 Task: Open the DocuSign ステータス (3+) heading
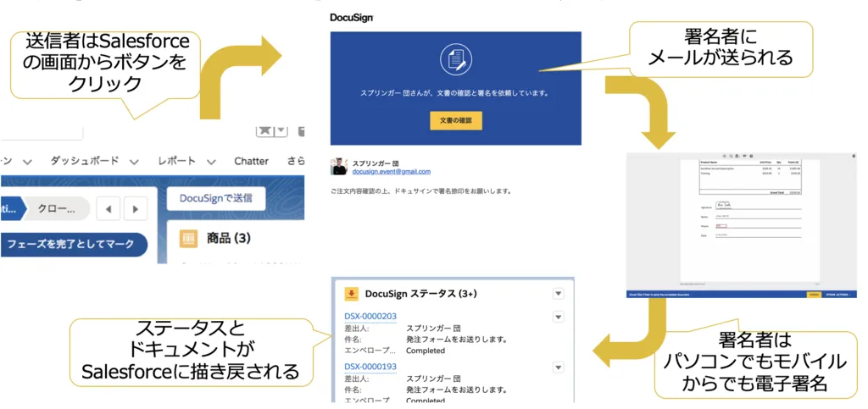(420, 294)
